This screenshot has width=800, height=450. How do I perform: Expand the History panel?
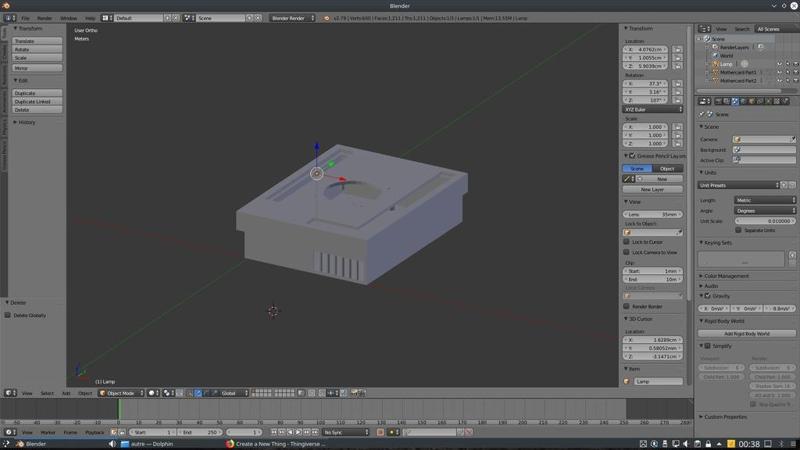(24, 122)
